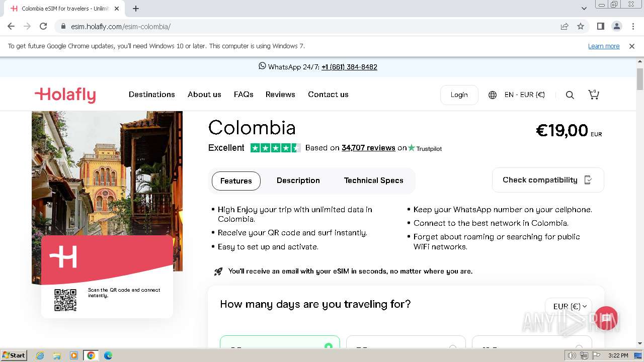Switch to the Technical Specs tab

[x=374, y=180]
